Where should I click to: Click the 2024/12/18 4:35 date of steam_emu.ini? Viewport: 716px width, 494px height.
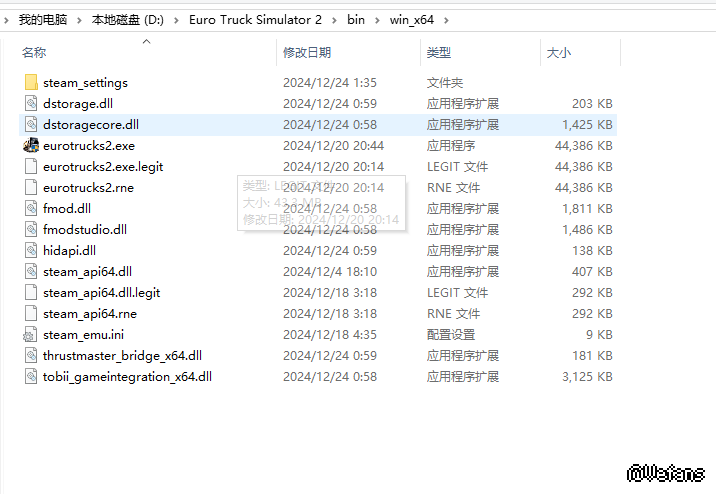[330, 335]
